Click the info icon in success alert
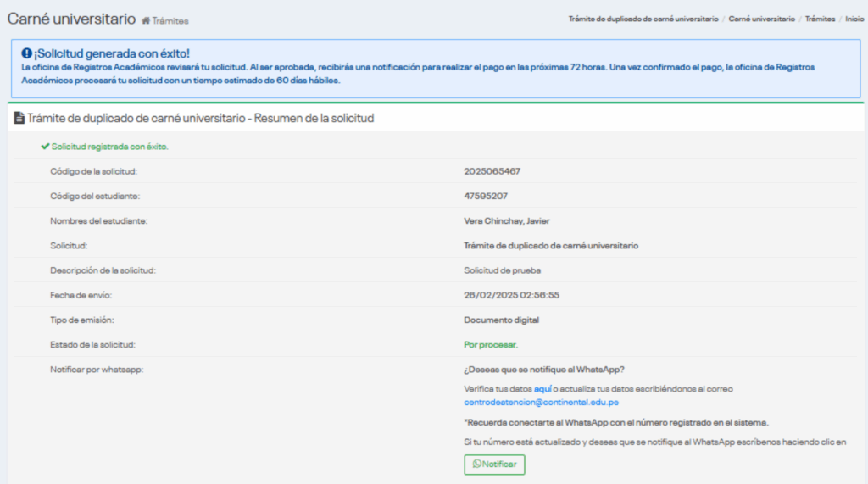868x484 pixels. [x=26, y=53]
